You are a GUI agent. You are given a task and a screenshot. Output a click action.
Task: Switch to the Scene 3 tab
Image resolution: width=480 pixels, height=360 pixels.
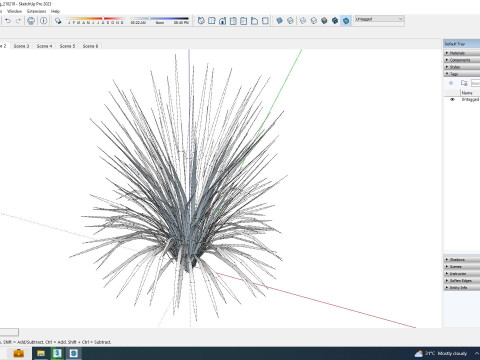[x=21, y=46]
